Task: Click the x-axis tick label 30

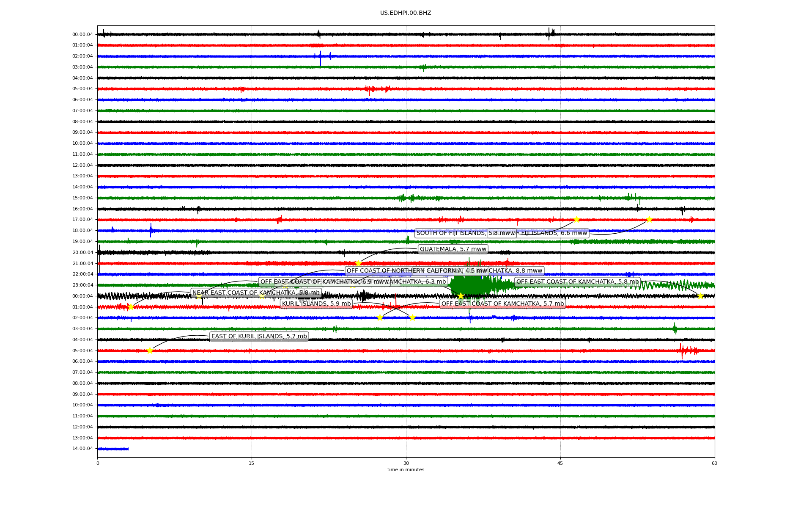Action: pos(406,463)
